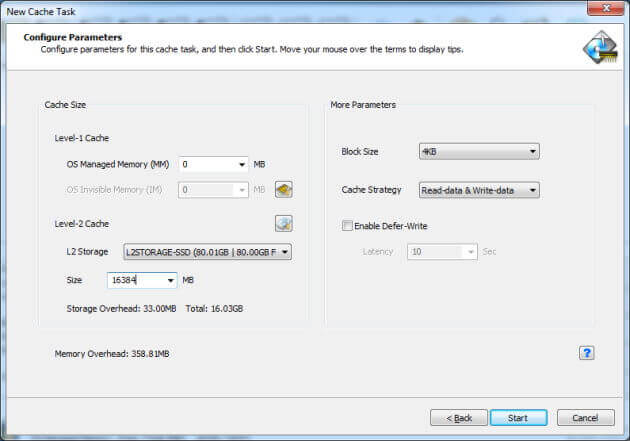Click the New Cache Task title bar text
The image size is (630, 441).
pos(41,12)
